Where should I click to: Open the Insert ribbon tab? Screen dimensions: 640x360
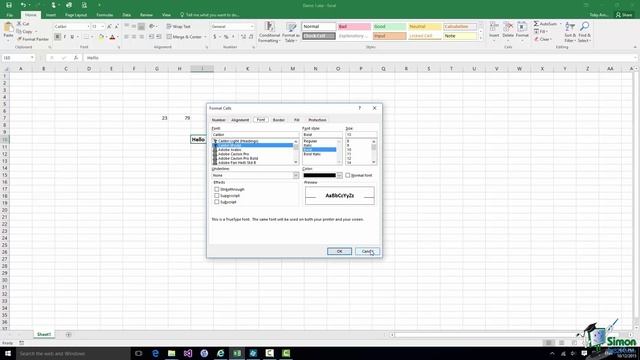pos(51,15)
